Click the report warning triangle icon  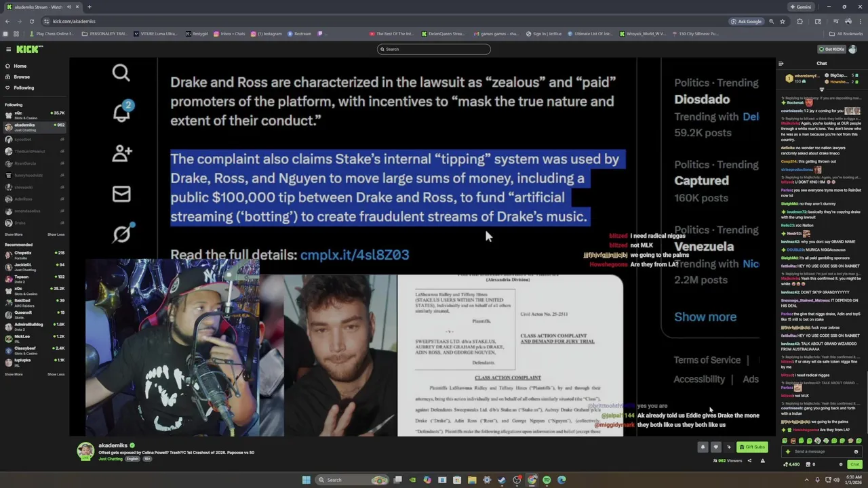[762, 461]
